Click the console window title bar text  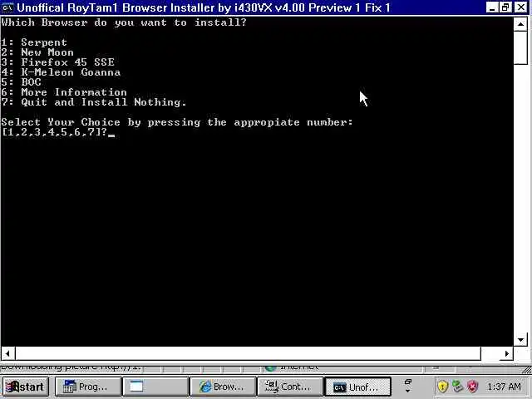(203, 7)
